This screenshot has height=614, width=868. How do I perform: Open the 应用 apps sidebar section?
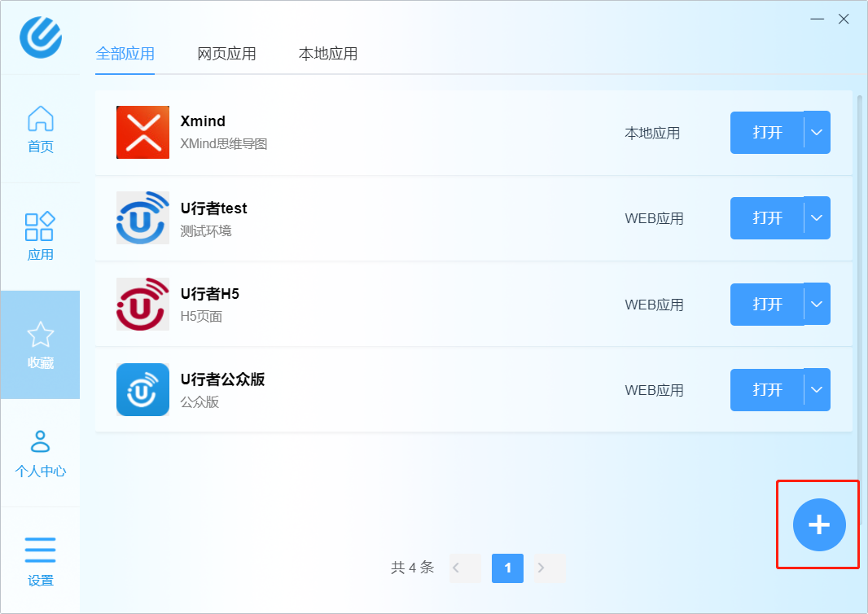coord(41,237)
